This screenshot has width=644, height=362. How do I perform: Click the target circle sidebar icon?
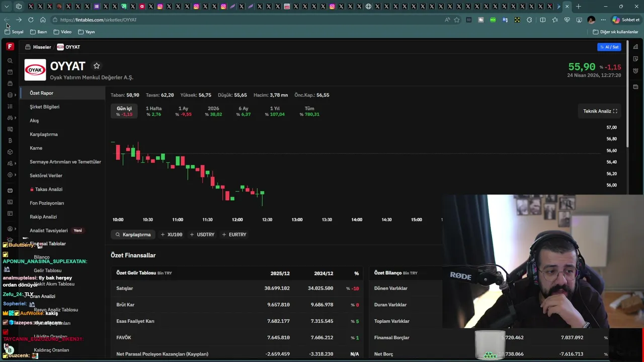(10, 175)
